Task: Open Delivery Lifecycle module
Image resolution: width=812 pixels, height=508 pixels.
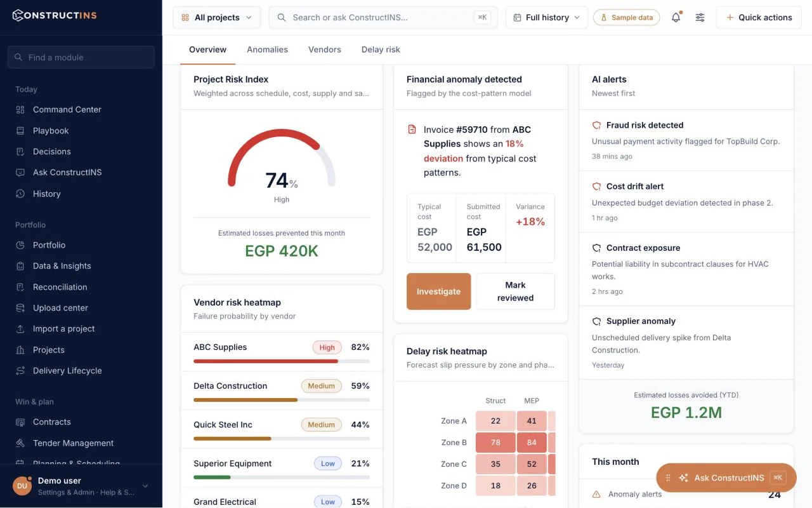Action: coord(81,370)
